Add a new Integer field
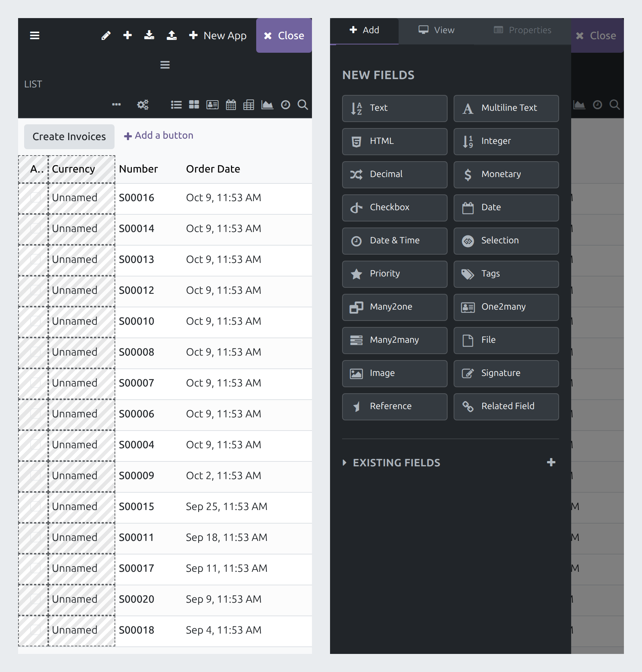Image resolution: width=642 pixels, height=672 pixels. coord(506,142)
